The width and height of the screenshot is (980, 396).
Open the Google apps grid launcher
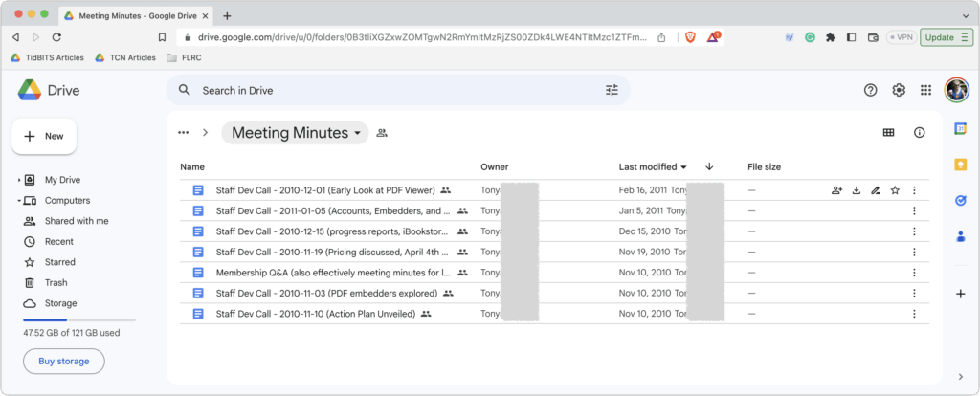[x=925, y=90]
